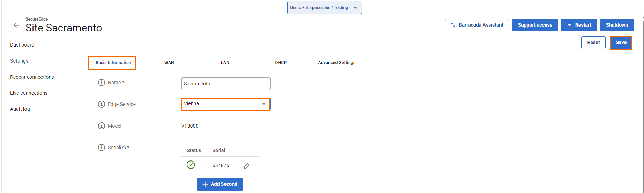Open the Demo Enterprises Inc / Testing workspace selector

(324, 8)
